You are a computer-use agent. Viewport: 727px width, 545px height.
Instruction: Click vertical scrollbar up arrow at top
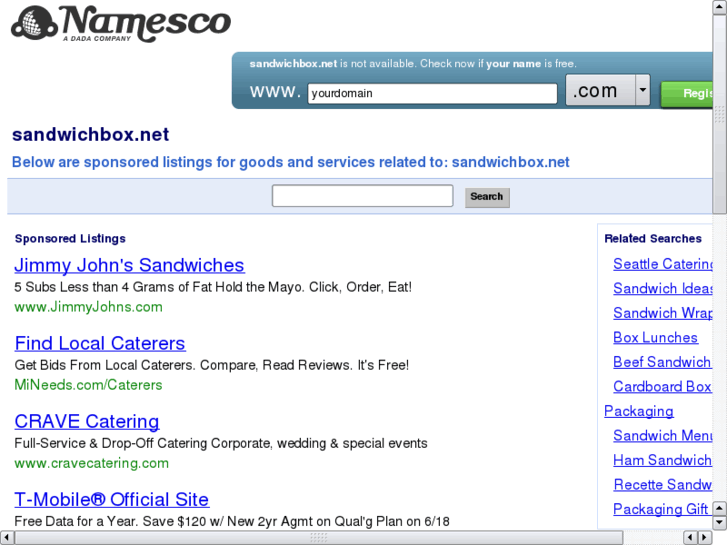point(720,7)
